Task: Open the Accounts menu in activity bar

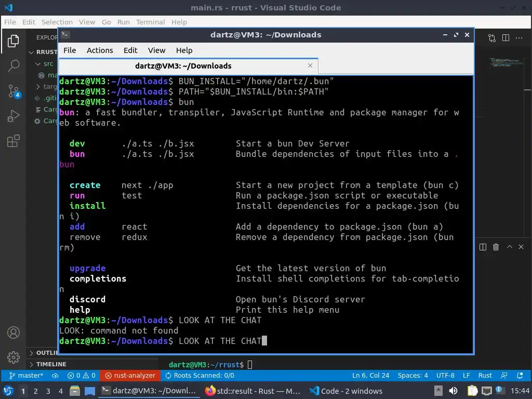Action: (x=13, y=332)
